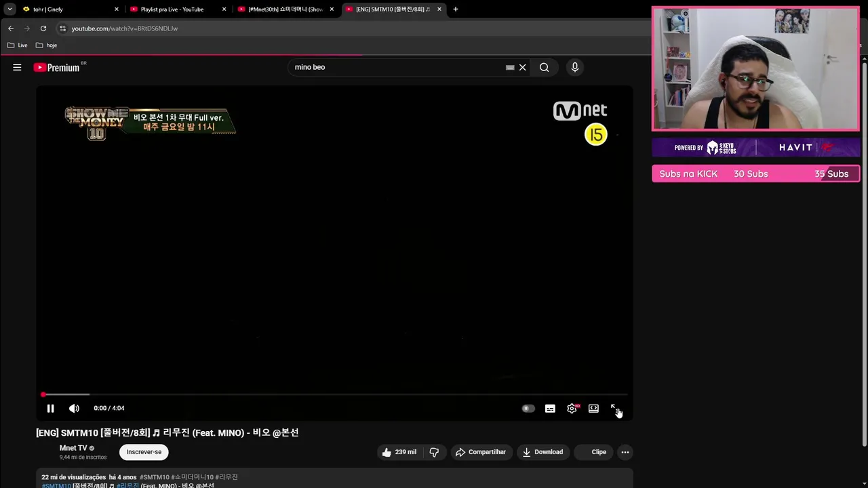Open the player settings gear
Image resolution: width=868 pixels, height=488 pixels.
(x=572, y=408)
